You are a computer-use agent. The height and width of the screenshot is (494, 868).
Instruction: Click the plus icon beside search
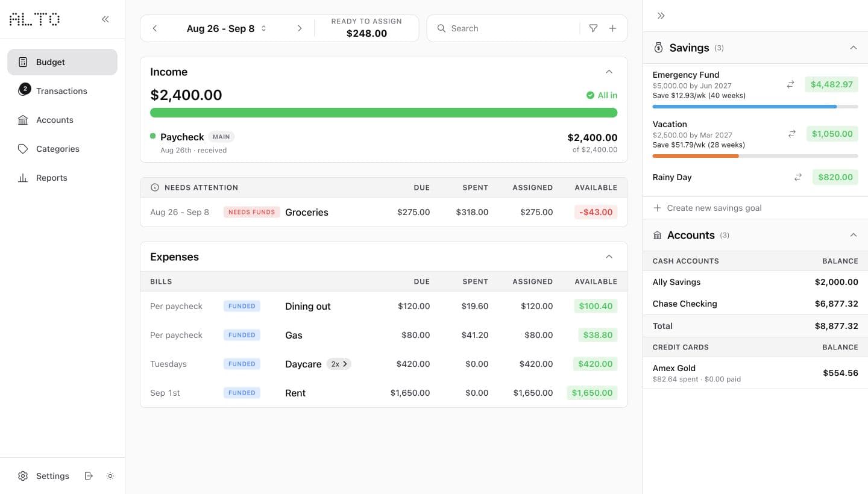612,28
